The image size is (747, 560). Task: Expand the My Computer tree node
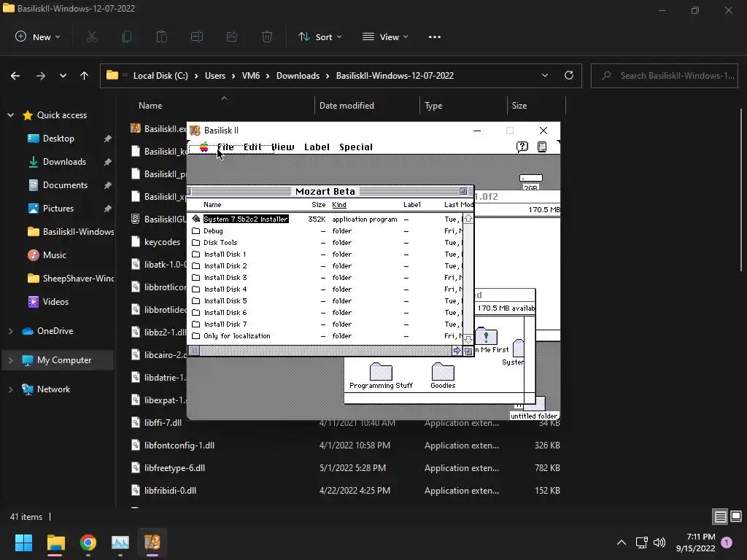click(x=10, y=360)
